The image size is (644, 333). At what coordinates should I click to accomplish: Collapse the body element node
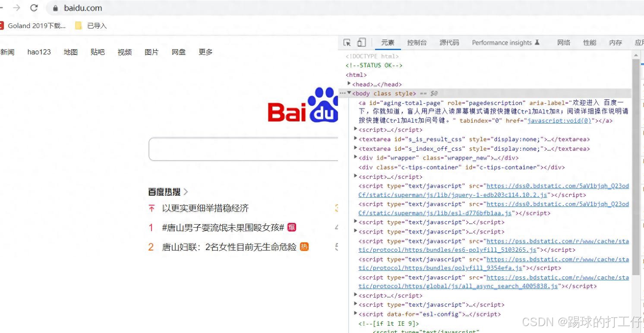[349, 93]
